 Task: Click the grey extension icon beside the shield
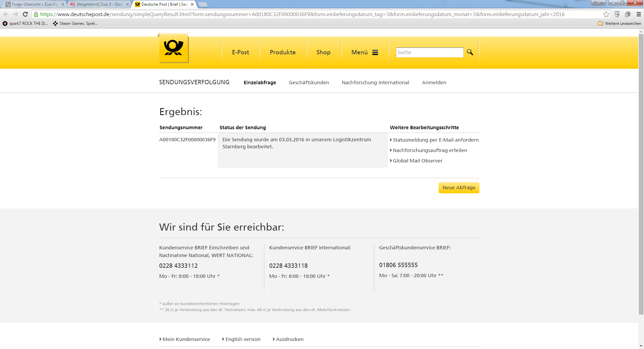click(628, 14)
